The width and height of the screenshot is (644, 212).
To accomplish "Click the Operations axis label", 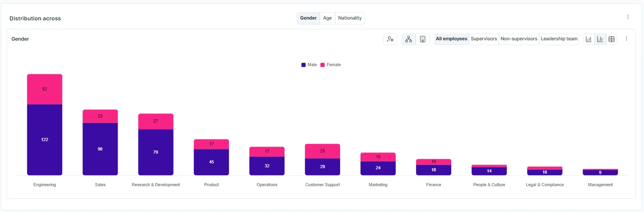I will point(267,185).
